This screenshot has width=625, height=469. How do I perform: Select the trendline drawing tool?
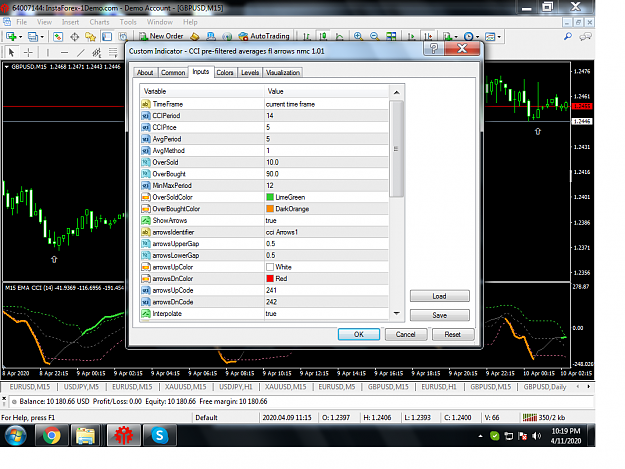[81, 52]
